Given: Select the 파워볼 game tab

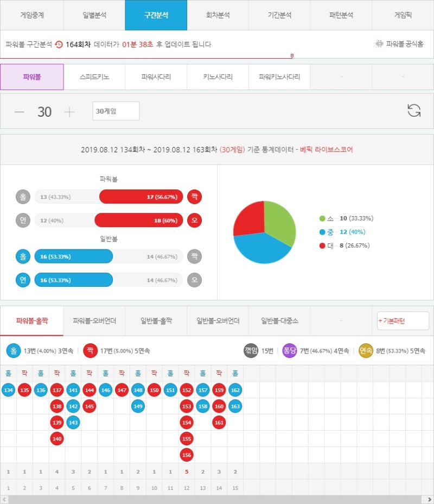Looking at the screenshot, I should [32, 77].
